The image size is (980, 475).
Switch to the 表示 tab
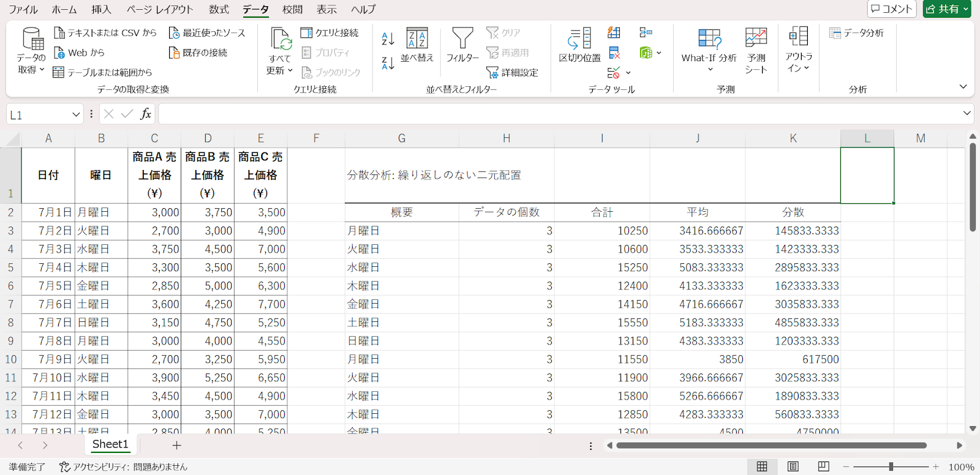pos(326,9)
